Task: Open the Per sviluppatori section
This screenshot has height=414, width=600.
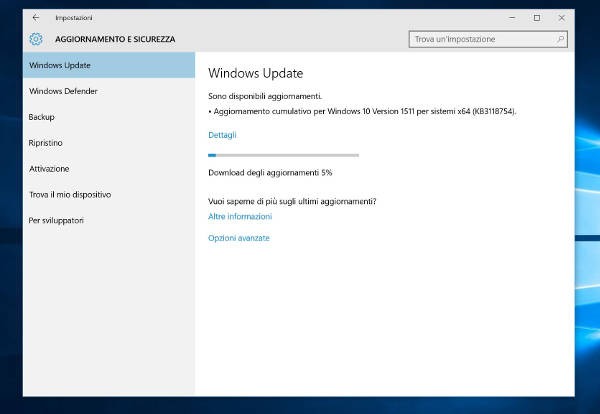Action: click(x=109, y=220)
